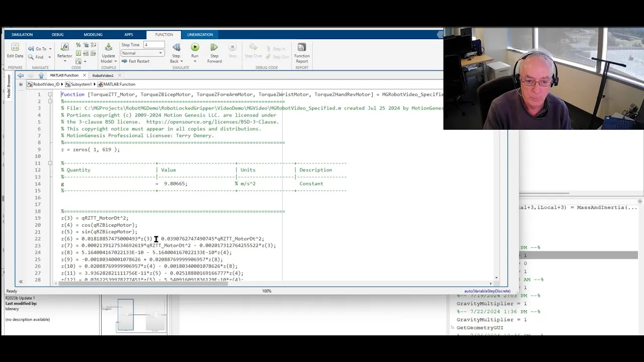Click the model thumbnail preview in background
Viewport: 644px width, 362px height.
tap(133, 315)
